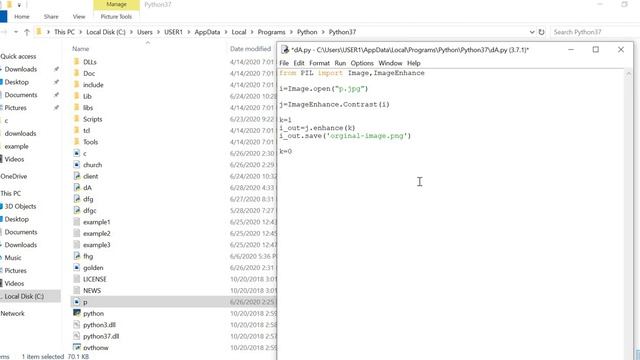Place cursor on the k=0 code line
The height and width of the screenshot is (360, 640).
[x=285, y=151]
